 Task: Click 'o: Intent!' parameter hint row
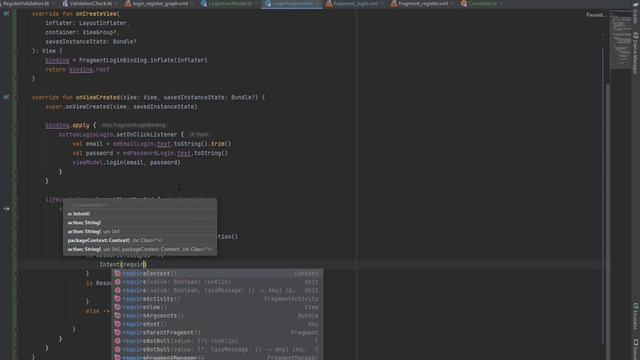pyautogui.click(x=140, y=214)
